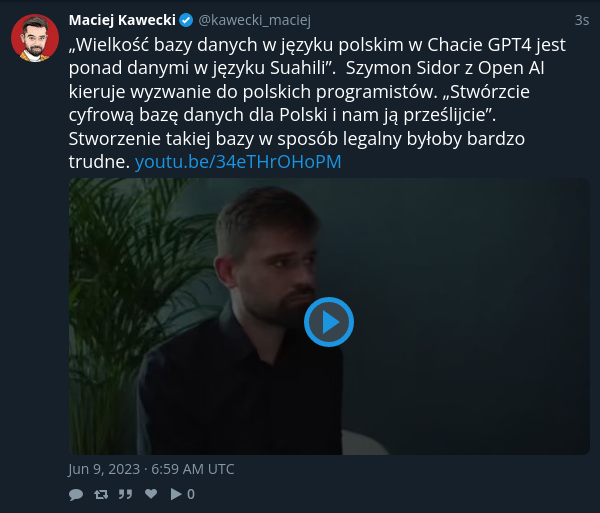Viewport: 600px width, 513px height.
Task: Click the small video views play icon
Action: pos(176,494)
